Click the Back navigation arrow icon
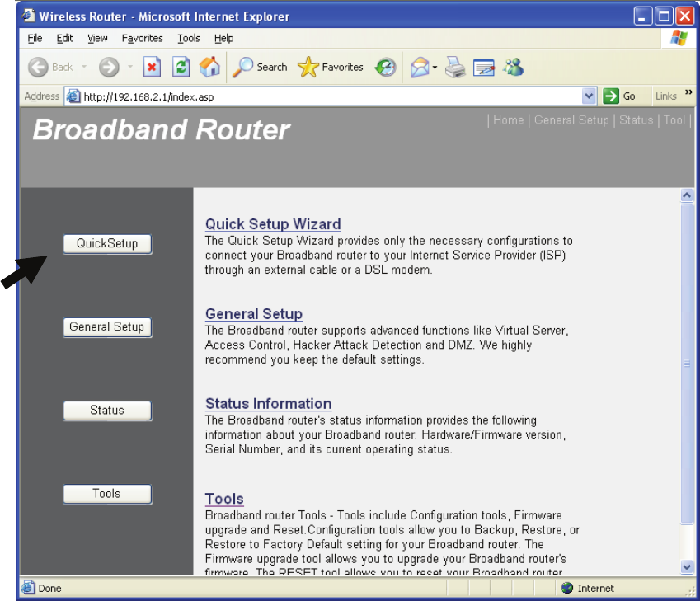Screen dimensions: 700x601 pyautogui.click(x=38, y=68)
